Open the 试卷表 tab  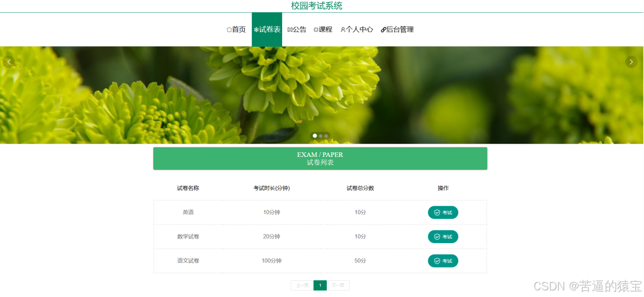(267, 29)
